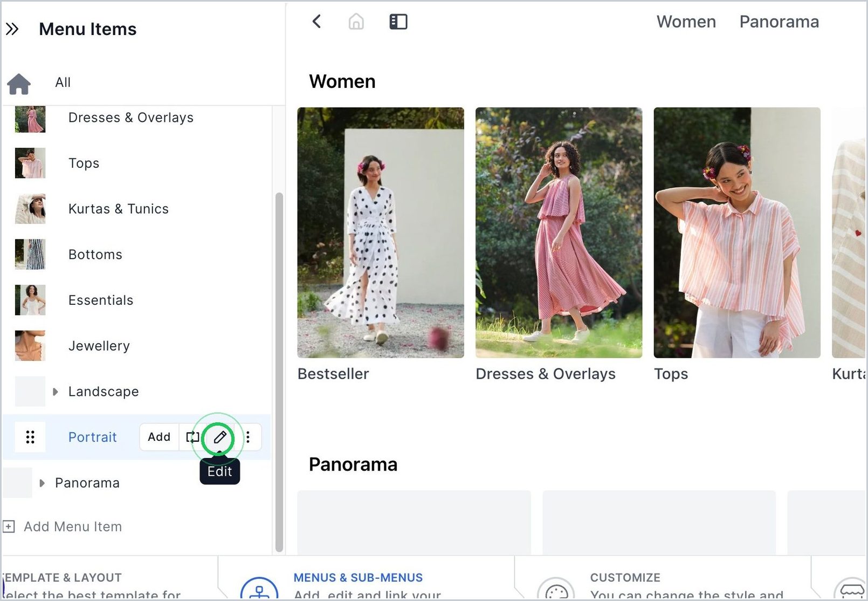The image size is (868, 601).
Task: Click the Bestseller preview image
Action: pos(381,233)
